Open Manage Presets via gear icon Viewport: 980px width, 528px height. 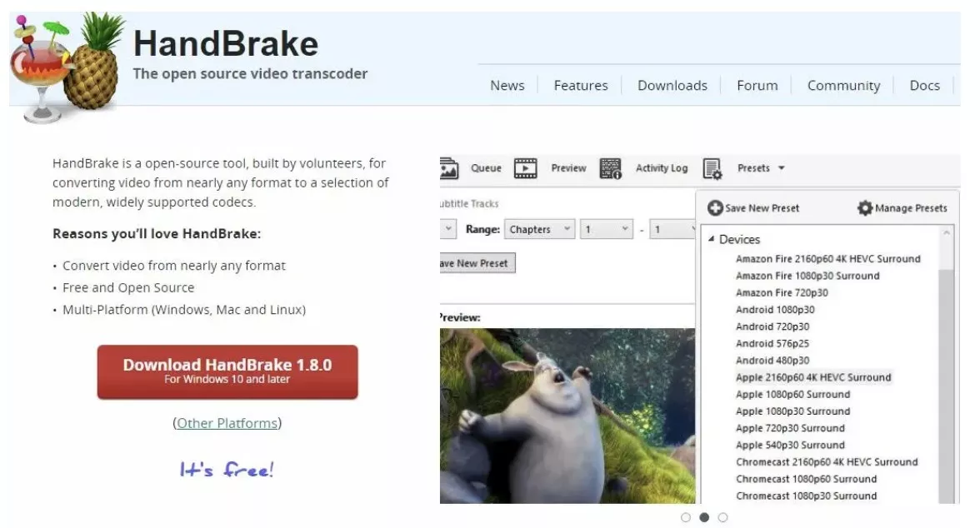(867, 208)
